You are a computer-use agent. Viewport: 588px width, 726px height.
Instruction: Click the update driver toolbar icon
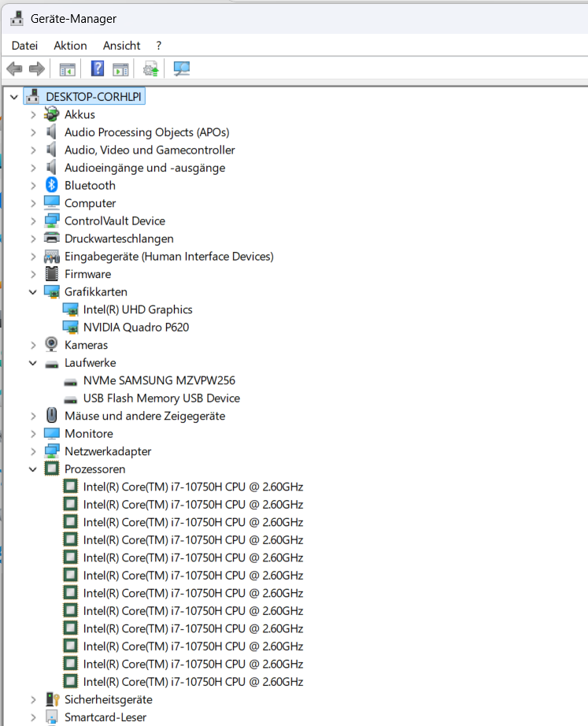pos(151,69)
